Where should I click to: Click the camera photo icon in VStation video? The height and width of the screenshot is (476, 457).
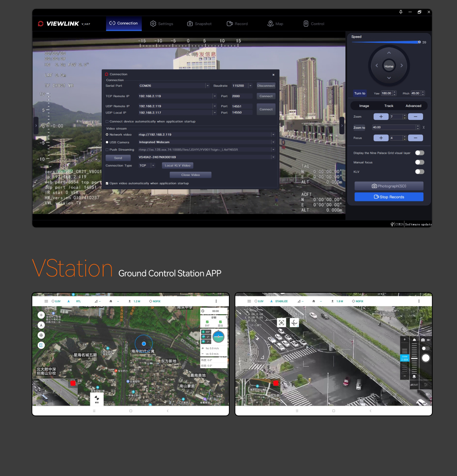pyautogui.click(x=423, y=340)
